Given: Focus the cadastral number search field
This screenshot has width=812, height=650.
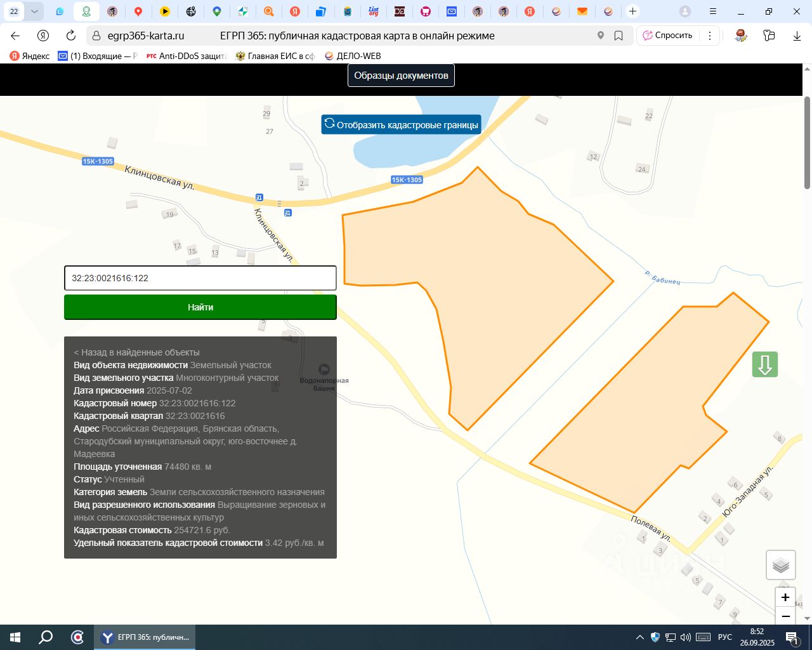Looking at the screenshot, I should pos(200,278).
